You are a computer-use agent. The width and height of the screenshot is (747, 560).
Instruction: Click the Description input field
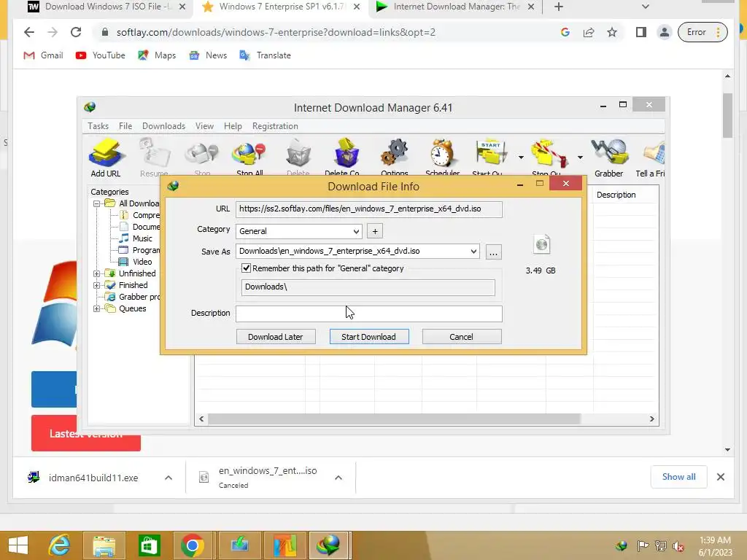pyautogui.click(x=368, y=314)
